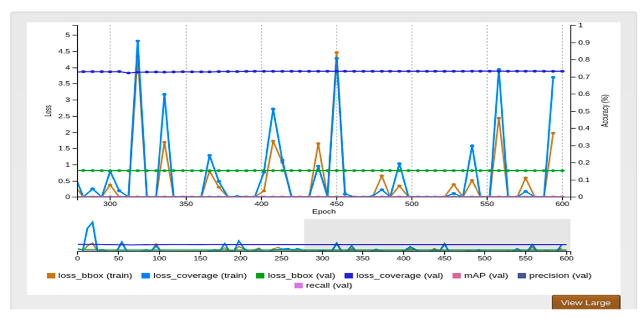Click epoch 100 tick in overview axis
Screen dimensions: 644x319
[x=159, y=258]
